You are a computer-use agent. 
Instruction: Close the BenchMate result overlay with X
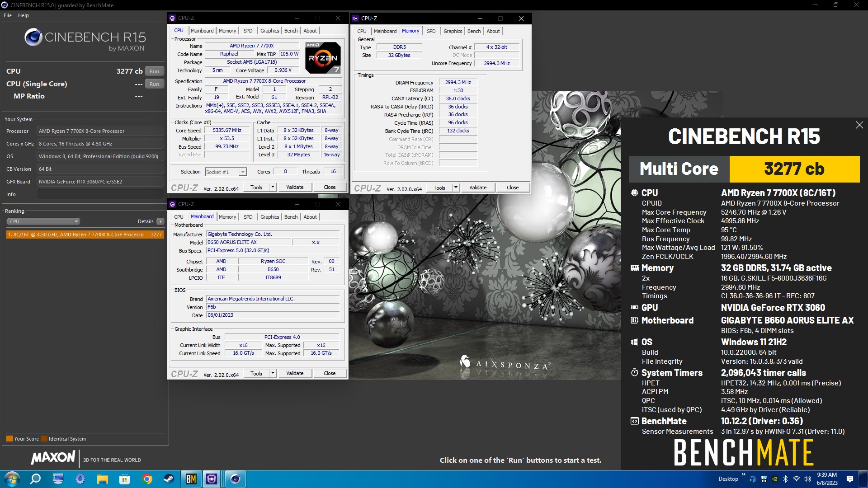[x=859, y=125]
